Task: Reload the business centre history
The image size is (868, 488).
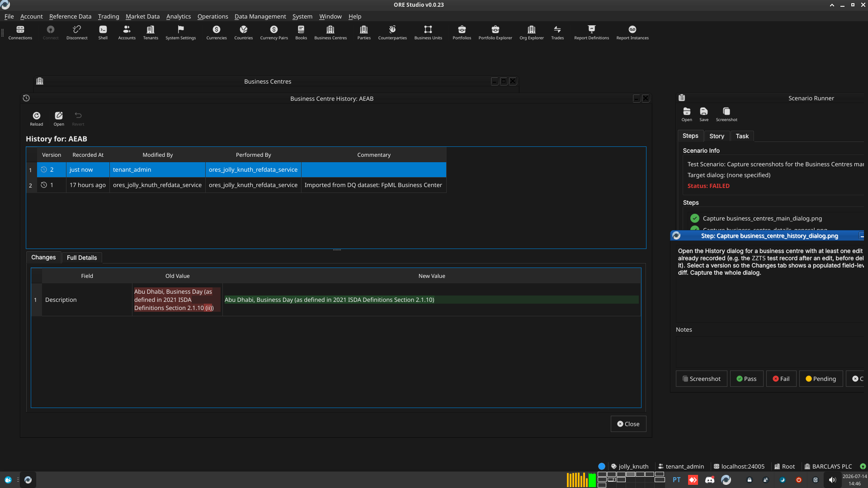Action: click(x=37, y=119)
